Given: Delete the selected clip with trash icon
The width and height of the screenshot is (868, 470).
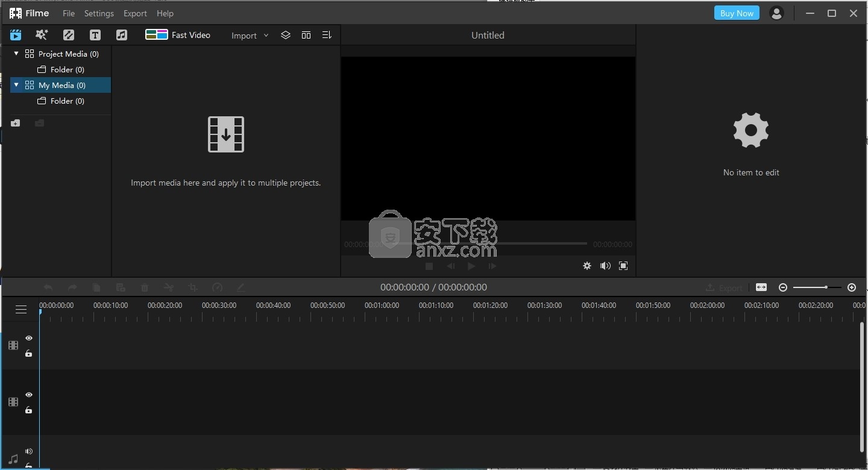Looking at the screenshot, I should pos(145,287).
